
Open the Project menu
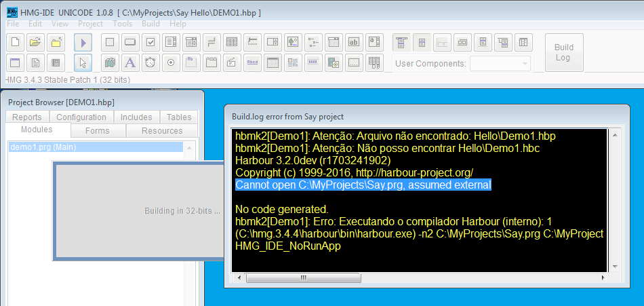[x=90, y=24]
